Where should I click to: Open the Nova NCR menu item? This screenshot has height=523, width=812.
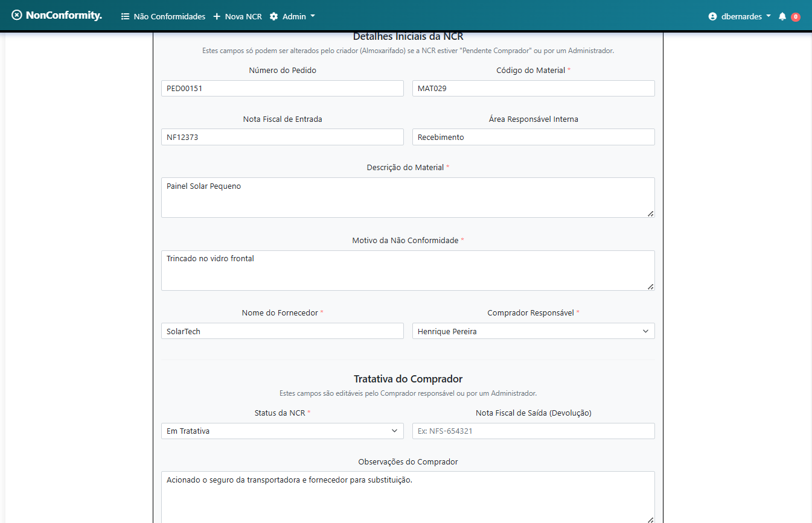coord(243,17)
